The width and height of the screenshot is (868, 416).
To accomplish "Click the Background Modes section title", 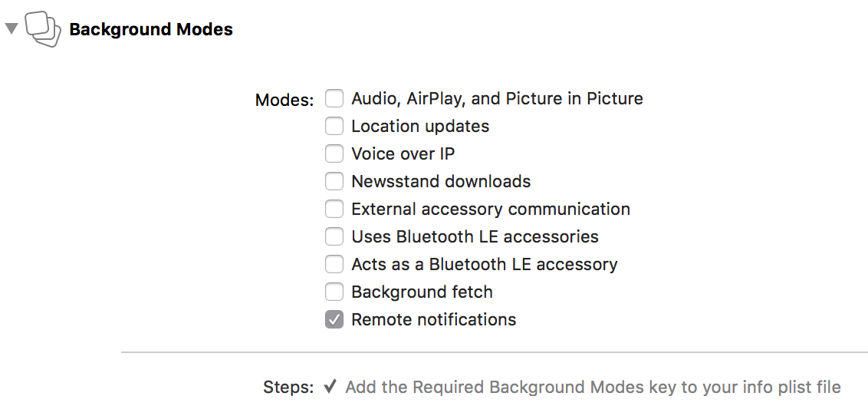I will pos(150,29).
